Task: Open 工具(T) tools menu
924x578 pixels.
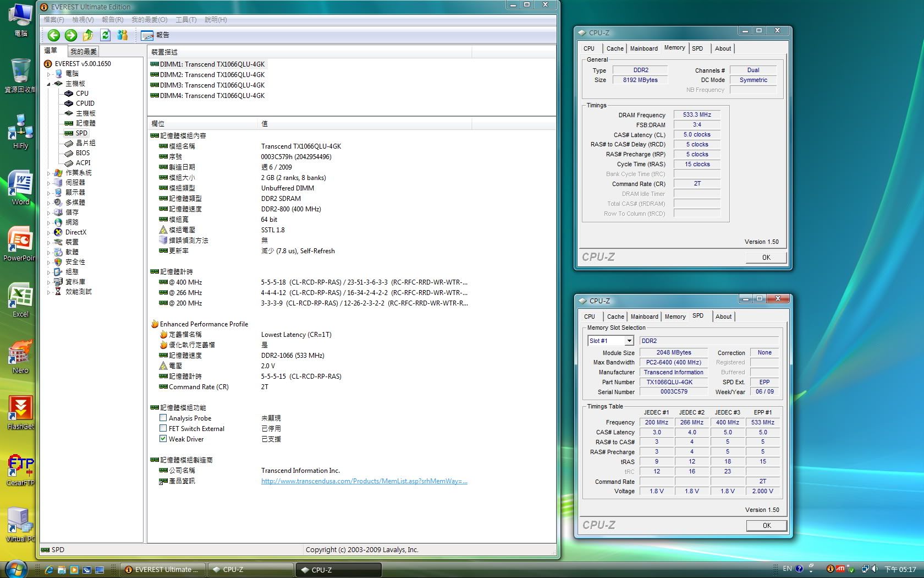Action: click(186, 20)
